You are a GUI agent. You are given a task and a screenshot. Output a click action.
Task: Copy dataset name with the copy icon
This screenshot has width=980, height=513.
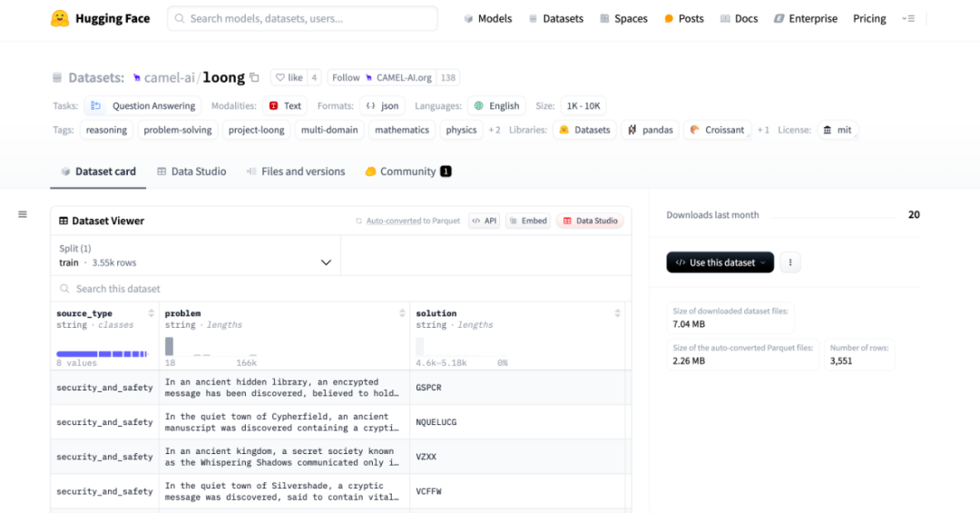(254, 77)
